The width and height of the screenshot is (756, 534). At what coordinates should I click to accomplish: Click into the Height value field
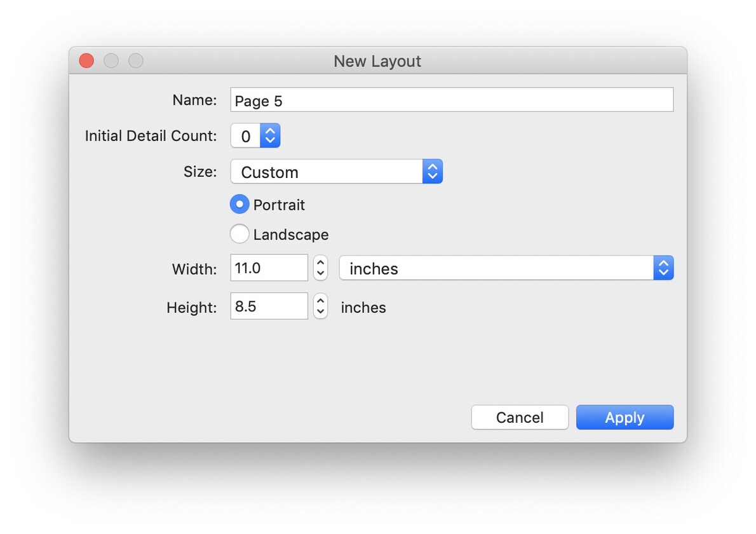269,306
